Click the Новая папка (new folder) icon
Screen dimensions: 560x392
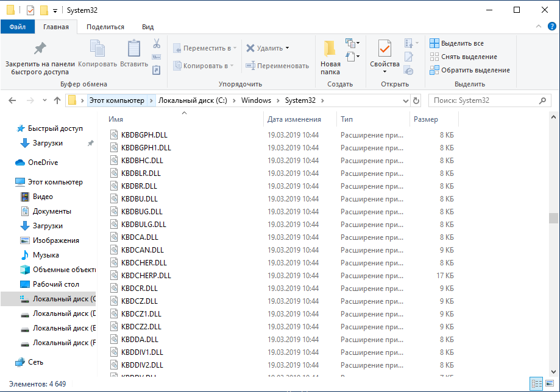click(330, 50)
